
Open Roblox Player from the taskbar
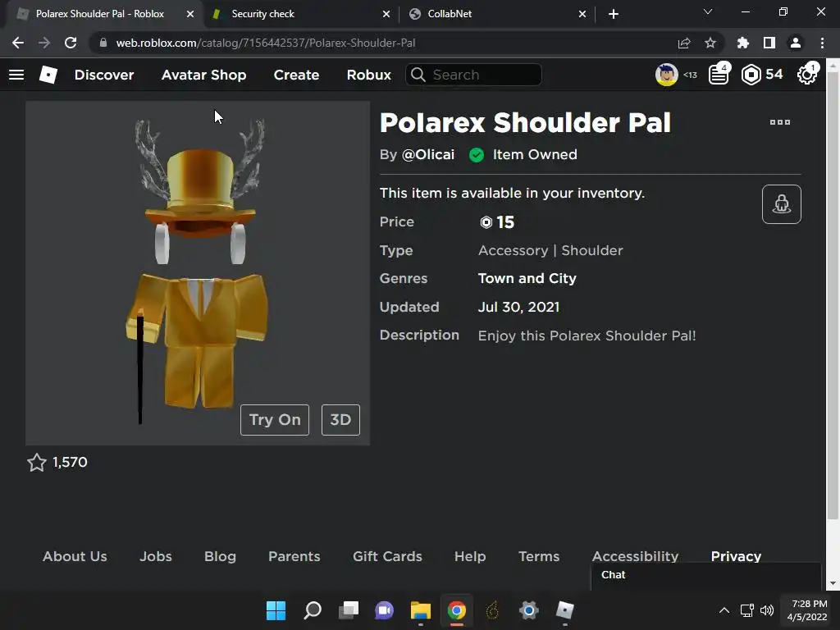[x=564, y=610]
